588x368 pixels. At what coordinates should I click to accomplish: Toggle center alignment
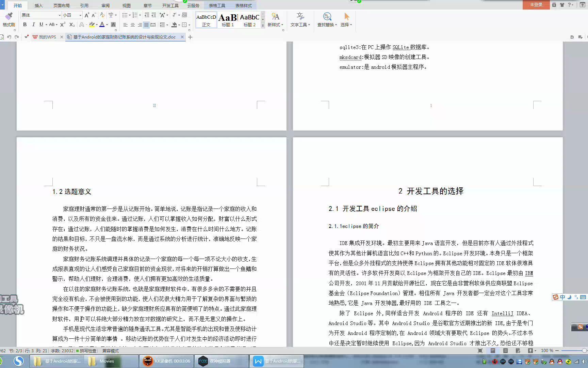(133, 25)
